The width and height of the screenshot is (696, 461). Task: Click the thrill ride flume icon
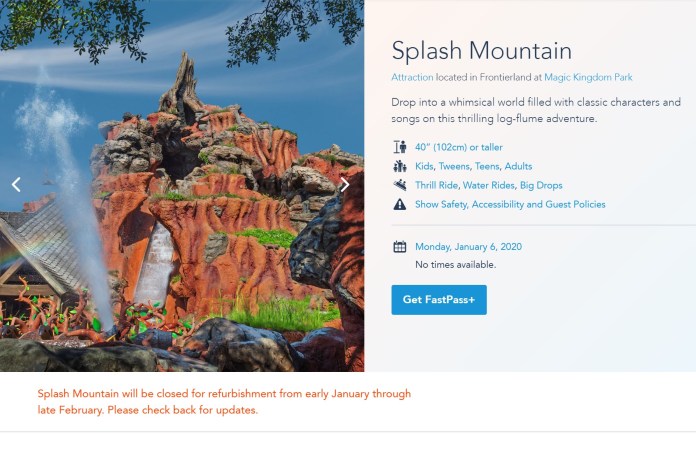[x=400, y=185]
